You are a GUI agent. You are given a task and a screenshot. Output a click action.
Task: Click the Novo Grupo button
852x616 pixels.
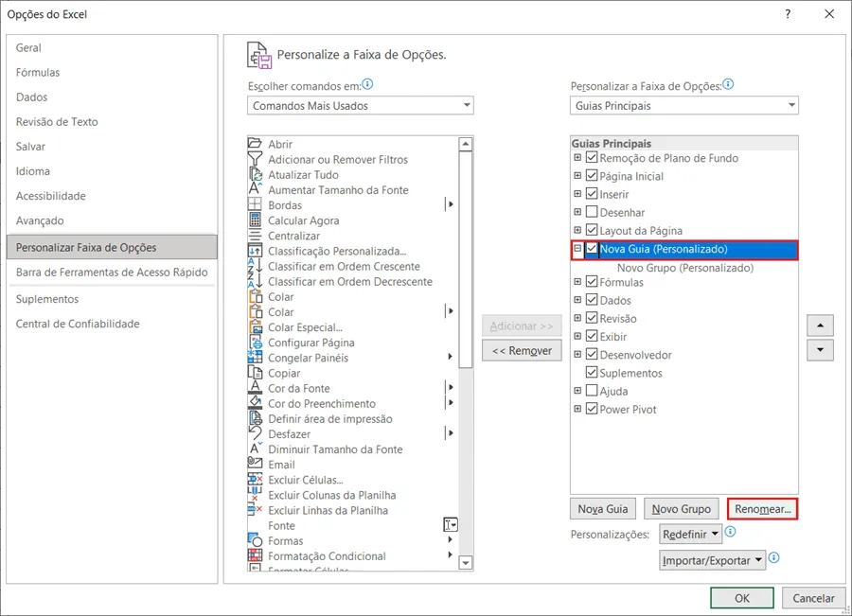tap(681, 509)
